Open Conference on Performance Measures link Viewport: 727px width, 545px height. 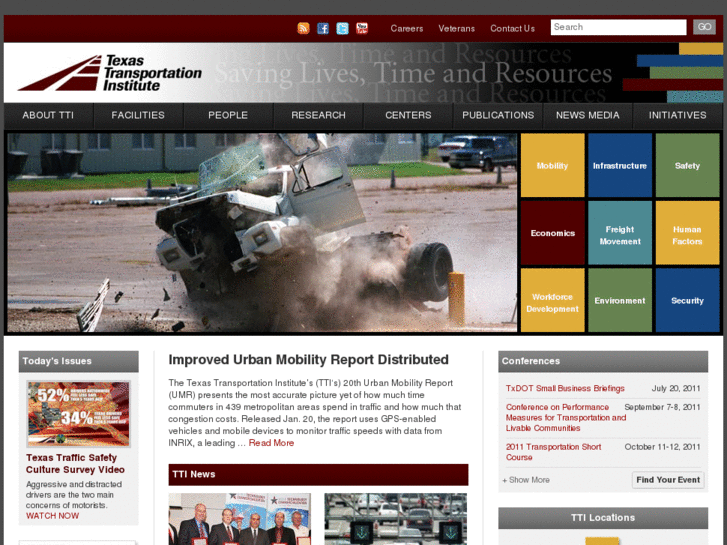point(566,417)
